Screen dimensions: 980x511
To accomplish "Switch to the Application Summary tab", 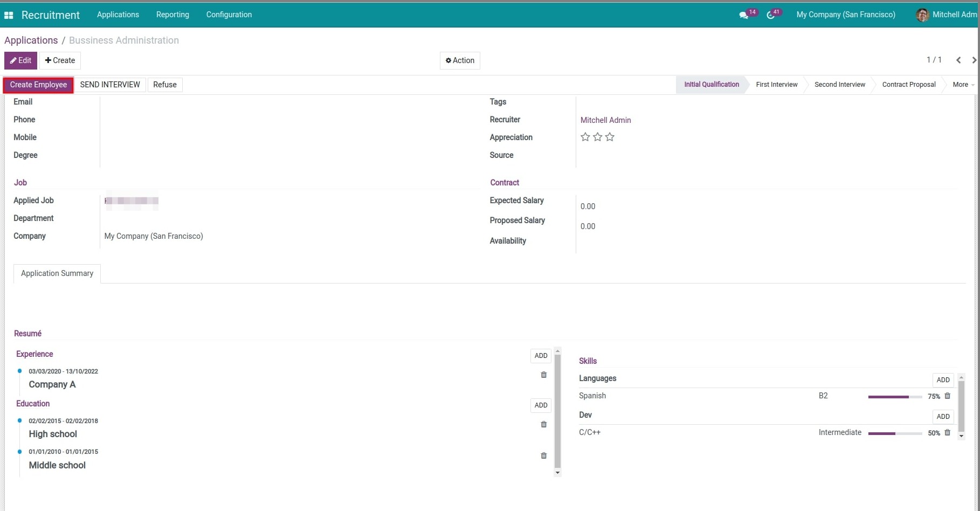I will [x=57, y=273].
